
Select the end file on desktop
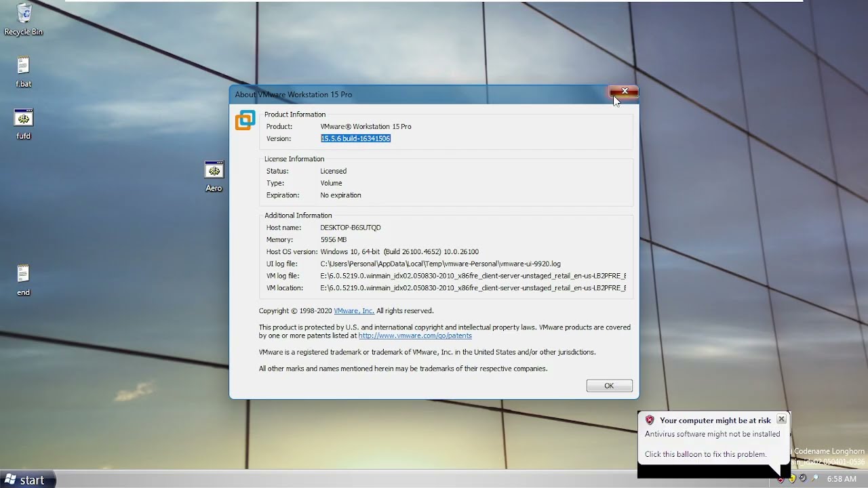tap(24, 280)
